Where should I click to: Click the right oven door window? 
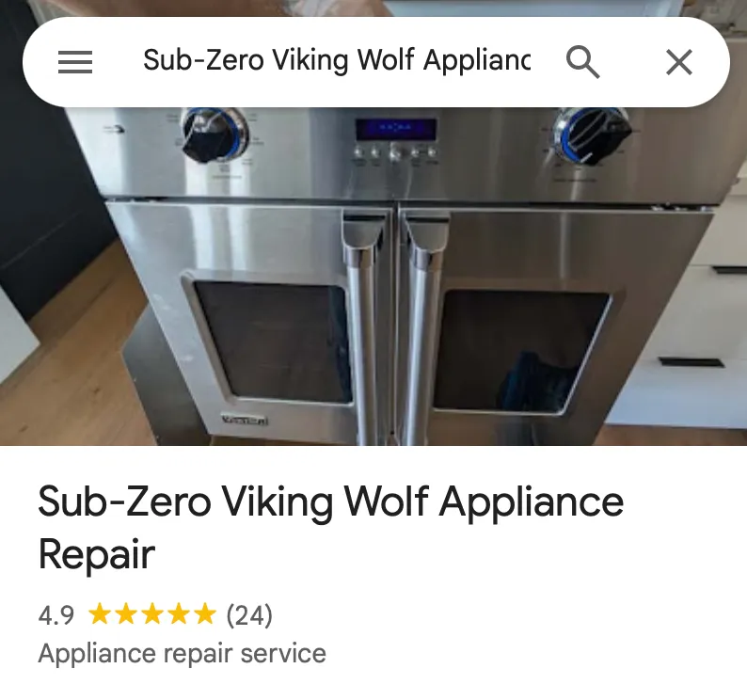tap(520, 351)
